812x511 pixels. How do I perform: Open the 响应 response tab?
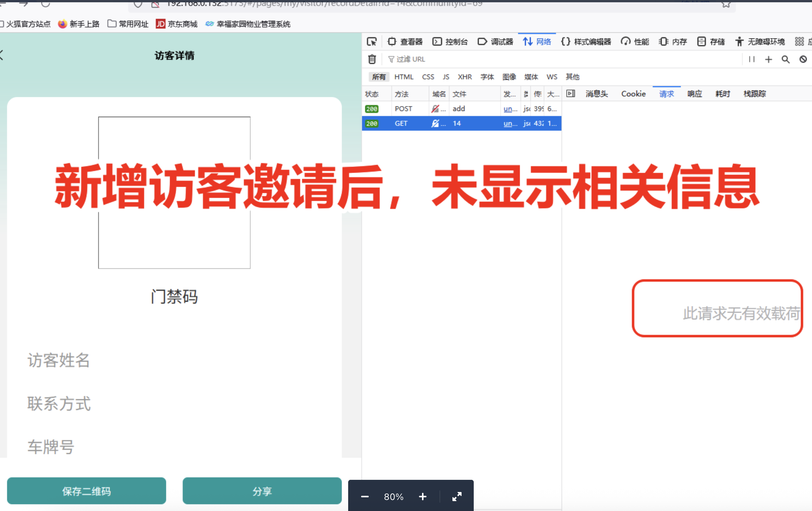tap(695, 94)
